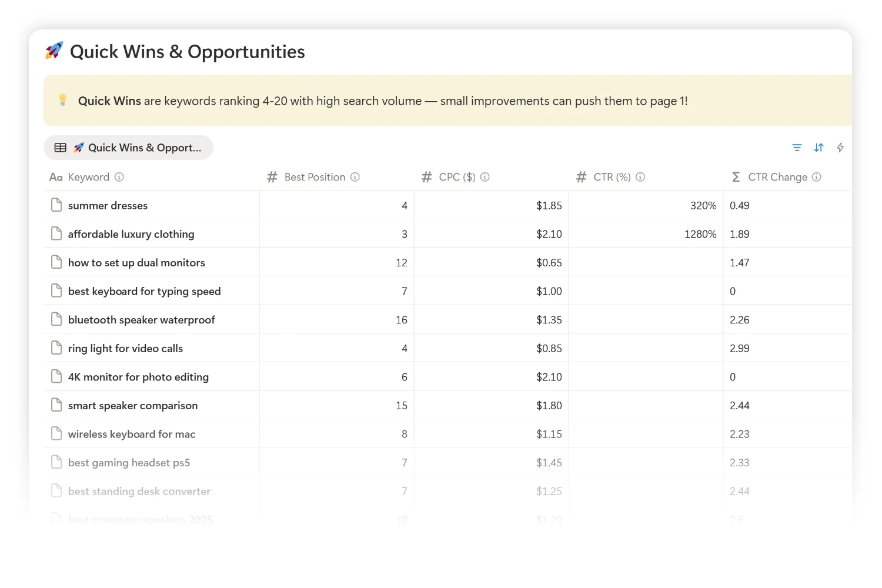The height and width of the screenshot is (588, 882).
Task: Click the $1.85 CPC cell
Action: click(x=492, y=205)
